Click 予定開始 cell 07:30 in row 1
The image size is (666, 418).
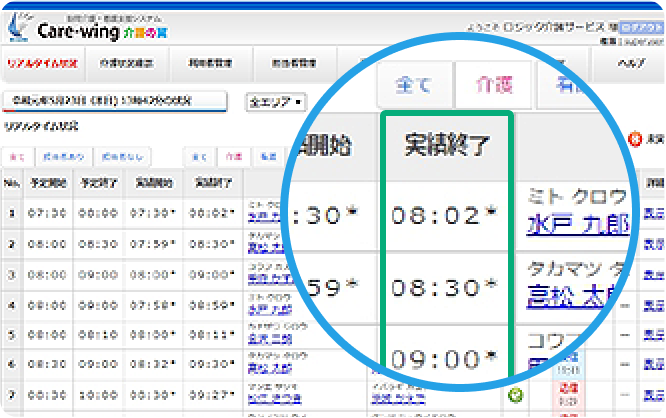click(x=47, y=213)
